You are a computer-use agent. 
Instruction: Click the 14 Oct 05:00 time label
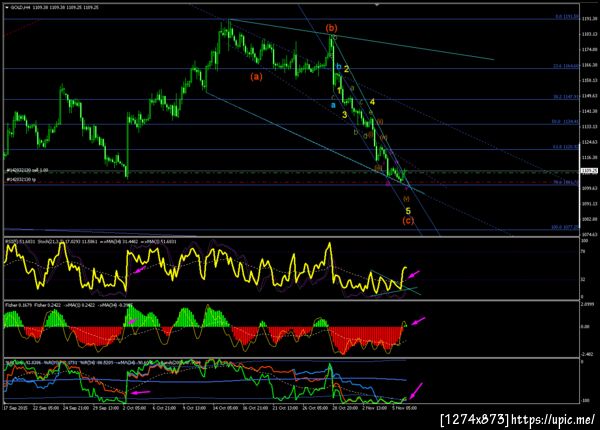(x=225, y=408)
